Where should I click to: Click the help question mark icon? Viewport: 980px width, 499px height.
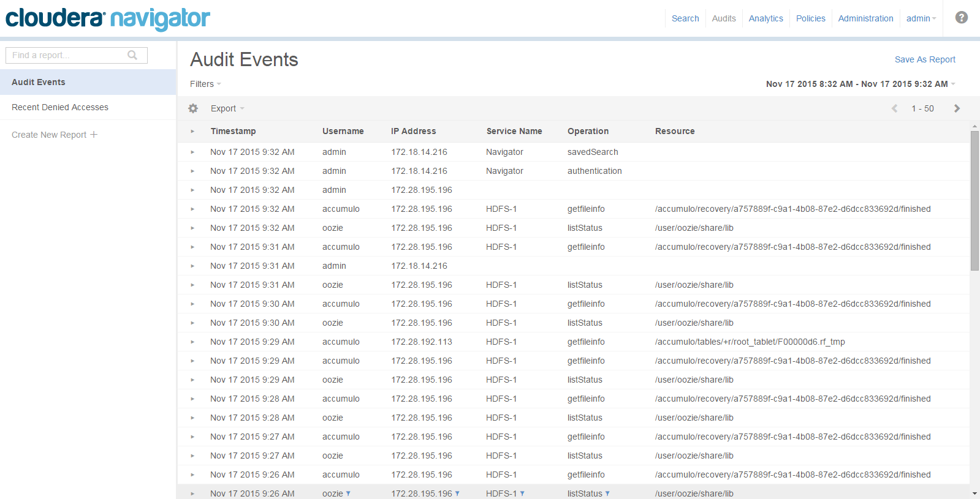[x=961, y=18]
